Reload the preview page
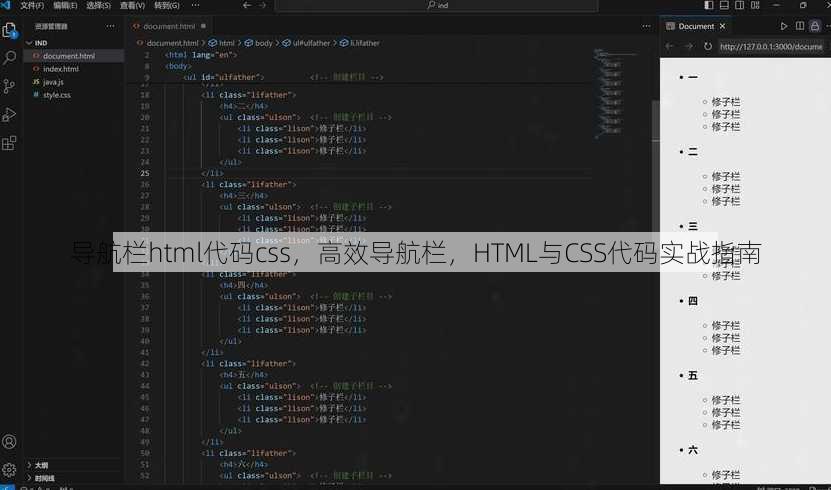This screenshot has width=831, height=490. click(708, 46)
